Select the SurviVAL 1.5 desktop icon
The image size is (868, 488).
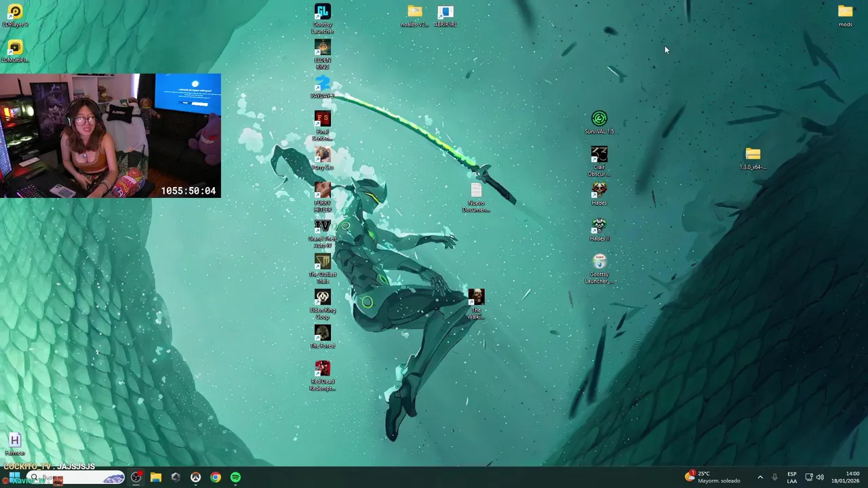[x=599, y=123]
